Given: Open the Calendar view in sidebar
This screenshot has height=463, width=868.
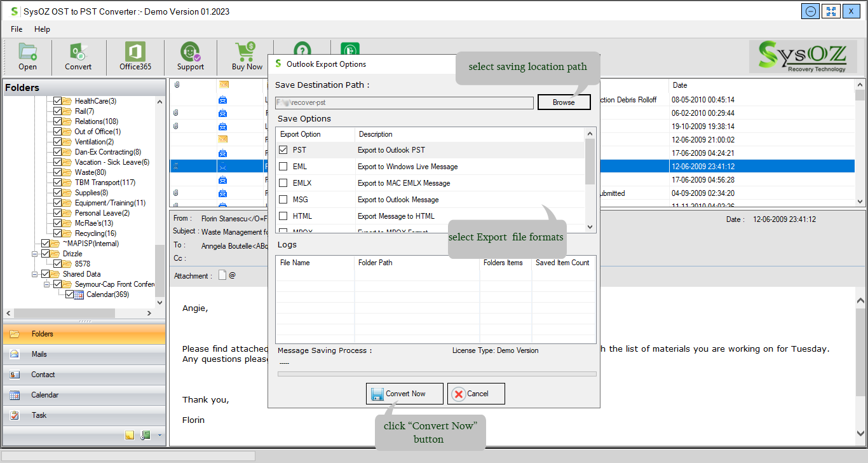Looking at the screenshot, I should click(44, 395).
